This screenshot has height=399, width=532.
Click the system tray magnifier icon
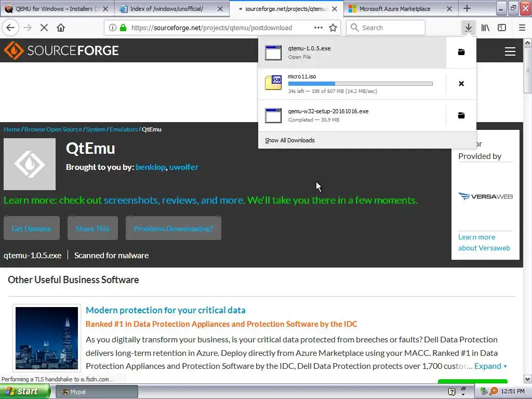494,392
